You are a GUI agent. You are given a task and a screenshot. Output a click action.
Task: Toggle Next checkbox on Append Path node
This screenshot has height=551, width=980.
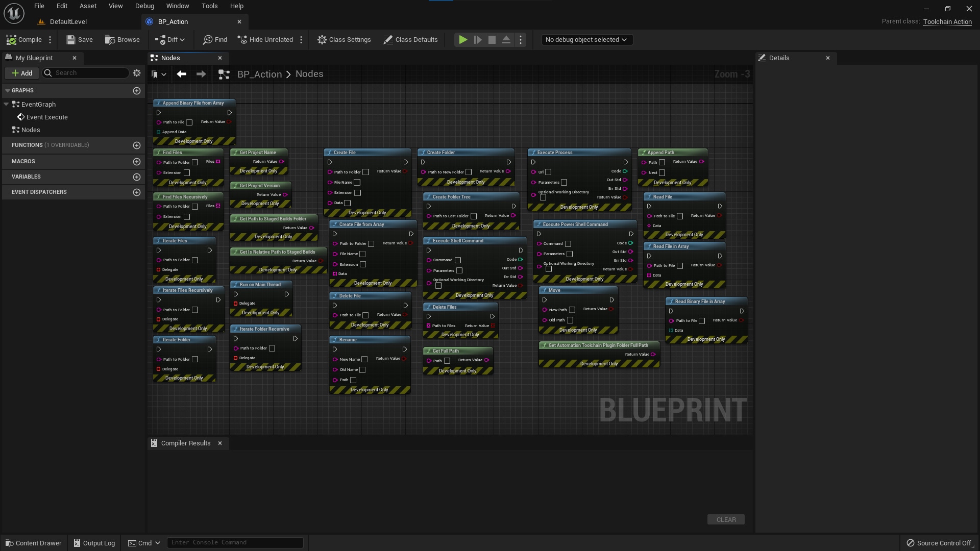[662, 173]
